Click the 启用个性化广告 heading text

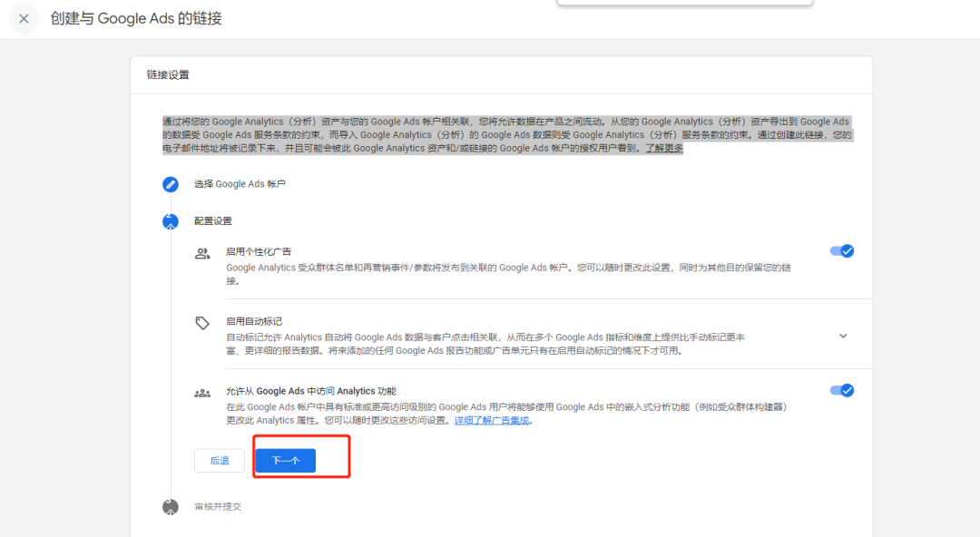pos(259,251)
